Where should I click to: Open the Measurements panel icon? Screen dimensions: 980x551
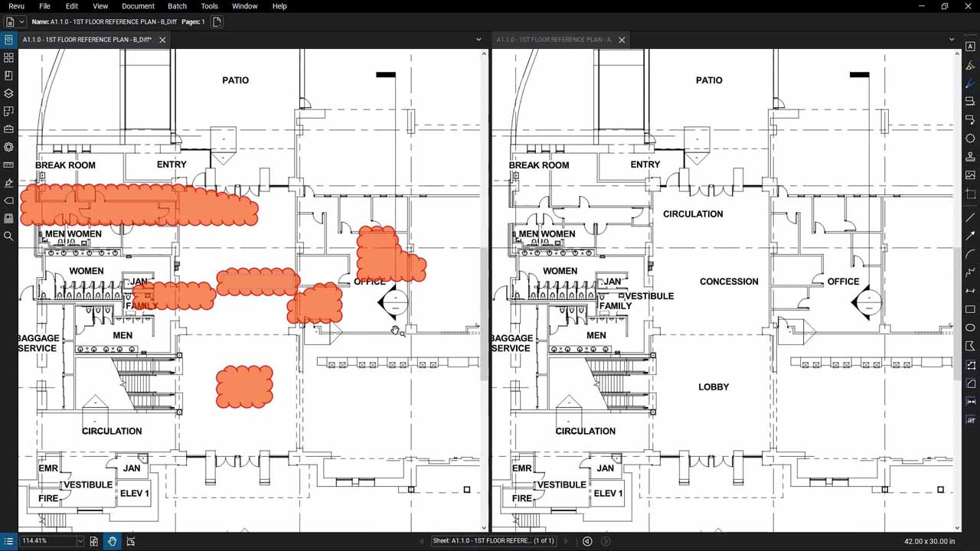(x=8, y=165)
